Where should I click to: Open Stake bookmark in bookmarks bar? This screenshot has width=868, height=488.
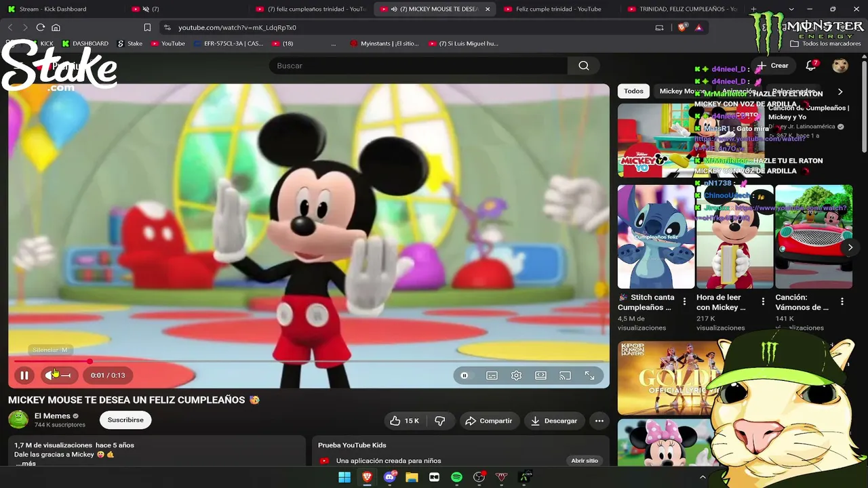(x=130, y=43)
